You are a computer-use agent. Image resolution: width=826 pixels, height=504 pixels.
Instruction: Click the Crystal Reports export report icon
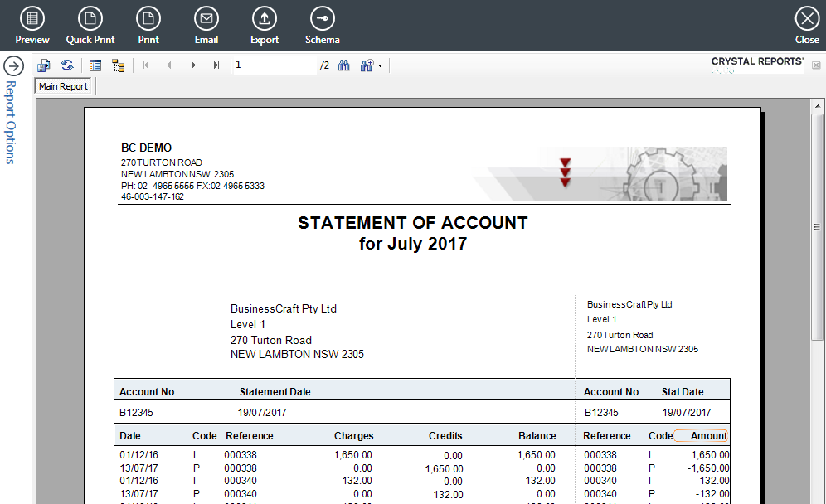tap(44, 65)
